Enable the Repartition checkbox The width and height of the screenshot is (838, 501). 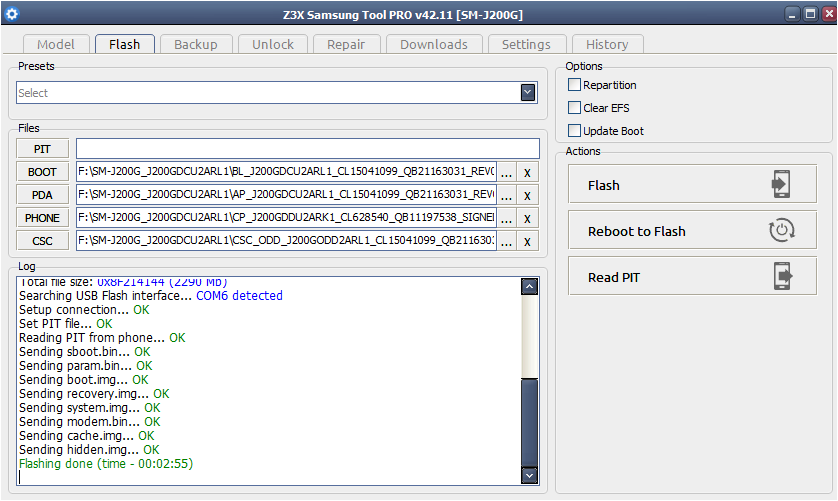(575, 84)
